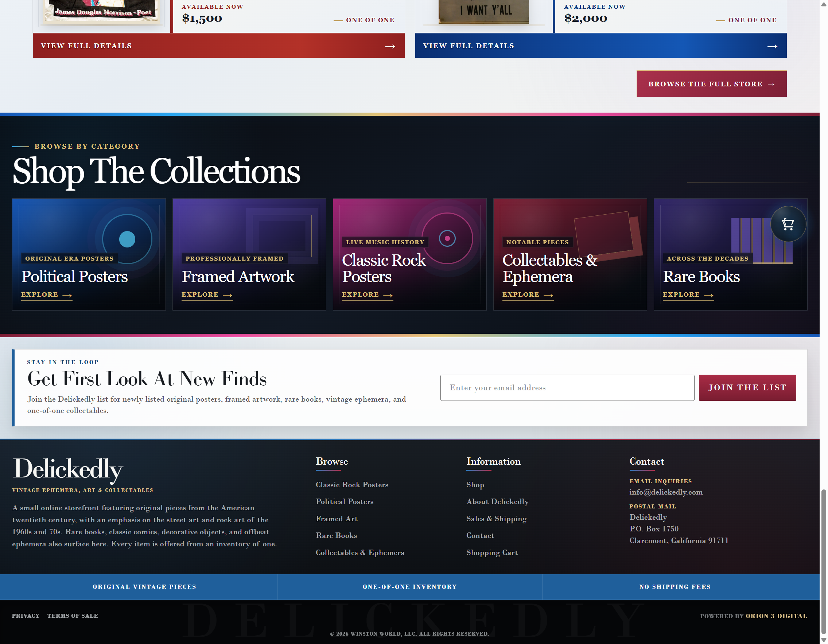
Task: Click the I Want Y'All poster thumbnail
Action: pyautogui.click(x=483, y=11)
